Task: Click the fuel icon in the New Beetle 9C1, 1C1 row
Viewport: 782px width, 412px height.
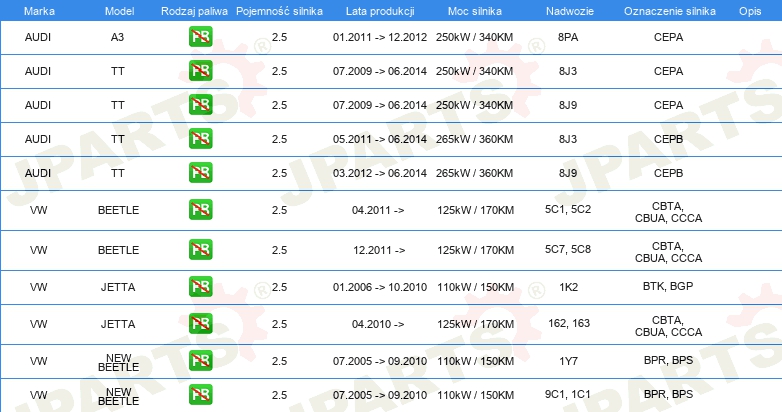Action: point(200,395)
